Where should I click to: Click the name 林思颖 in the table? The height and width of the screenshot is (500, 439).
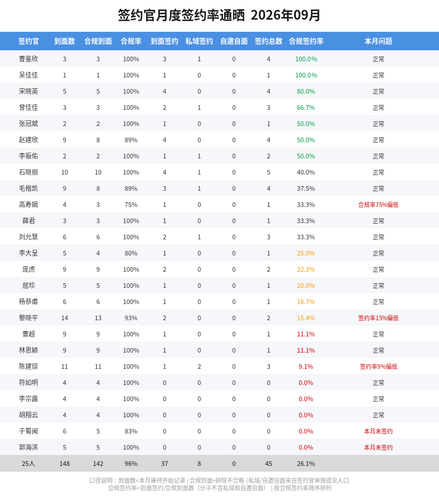[x=28, y=350]
